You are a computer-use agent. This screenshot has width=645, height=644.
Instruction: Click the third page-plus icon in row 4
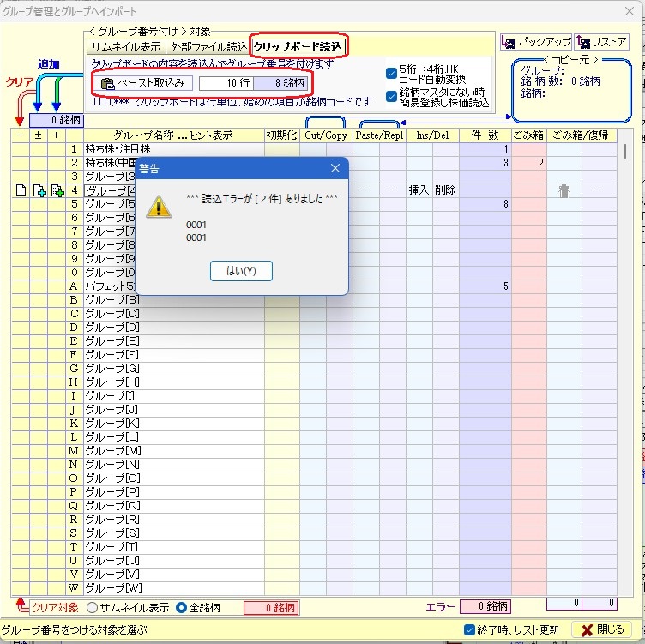click(57, 190)
